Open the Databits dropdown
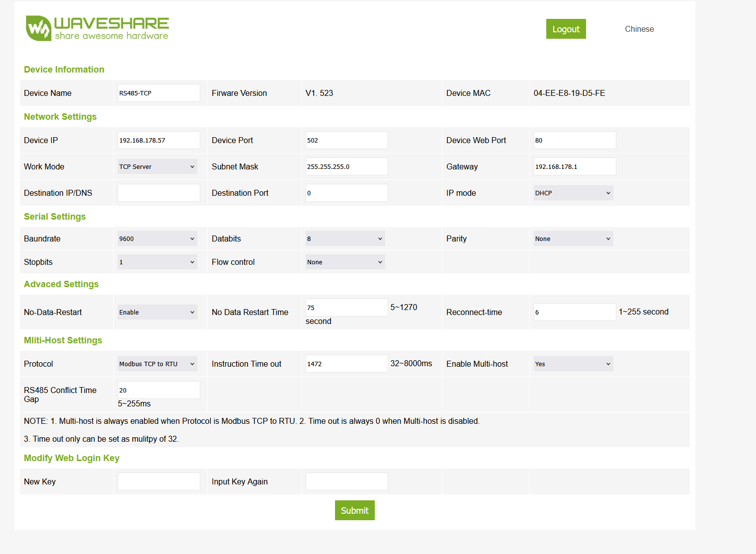 [345, 238]
